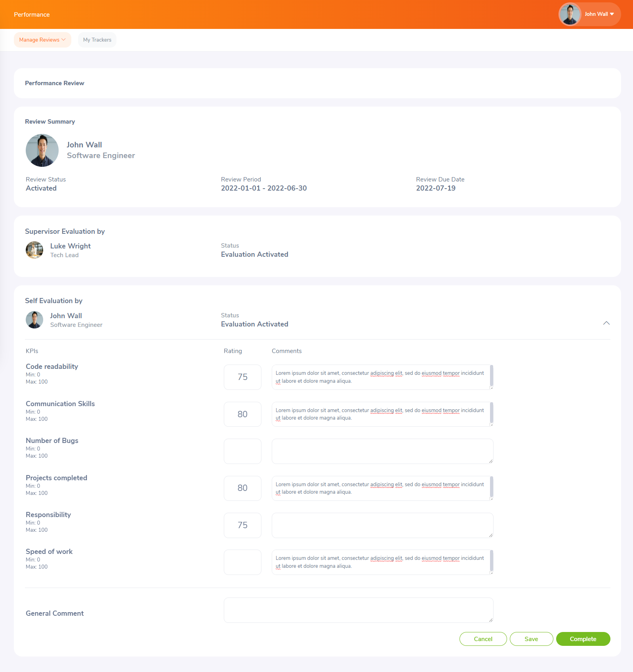Screen dimensions: 633x672
Task: Click Speed of work KPI label
Action: pyautogui.click(x=49, y=552)
